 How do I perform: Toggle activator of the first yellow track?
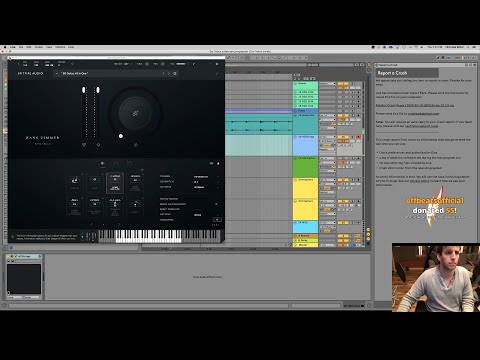(343, 180)
